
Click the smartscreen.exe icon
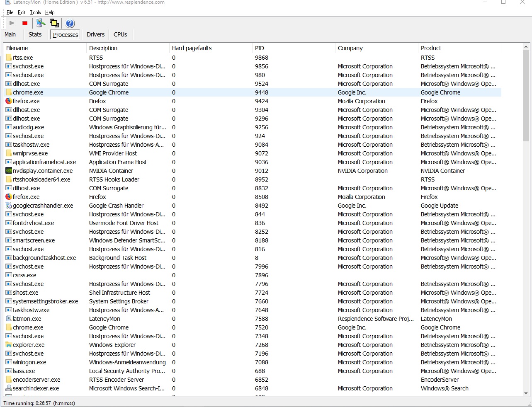(9, 240)
